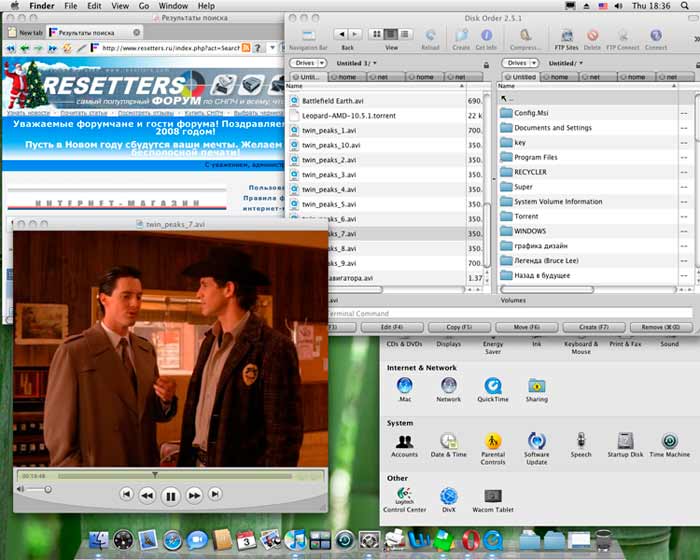Go back using Disk Order Back arrow
This screenshot has width=700, height=560.
342,34
